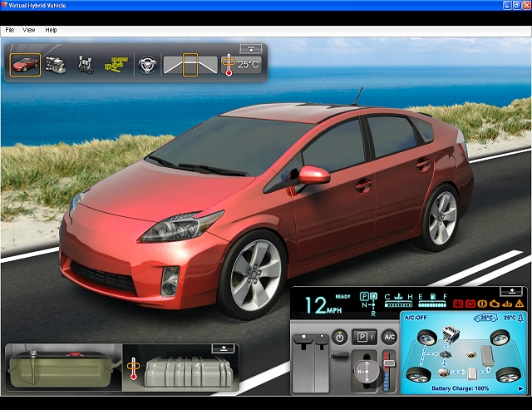Click the key fob beside pedals
This screenshot has width=532, height=410.
click(339, 355)
